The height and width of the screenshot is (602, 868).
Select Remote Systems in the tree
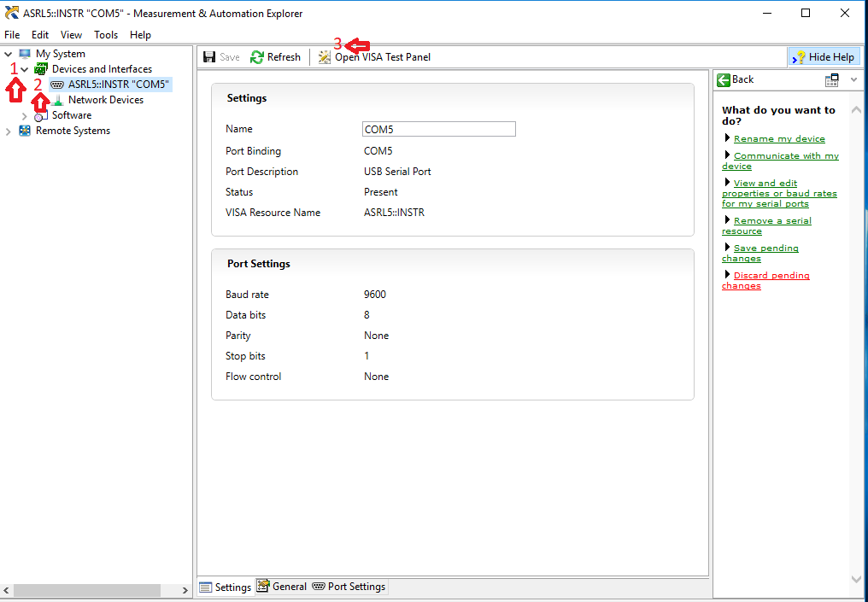click(x=73, y=132)
